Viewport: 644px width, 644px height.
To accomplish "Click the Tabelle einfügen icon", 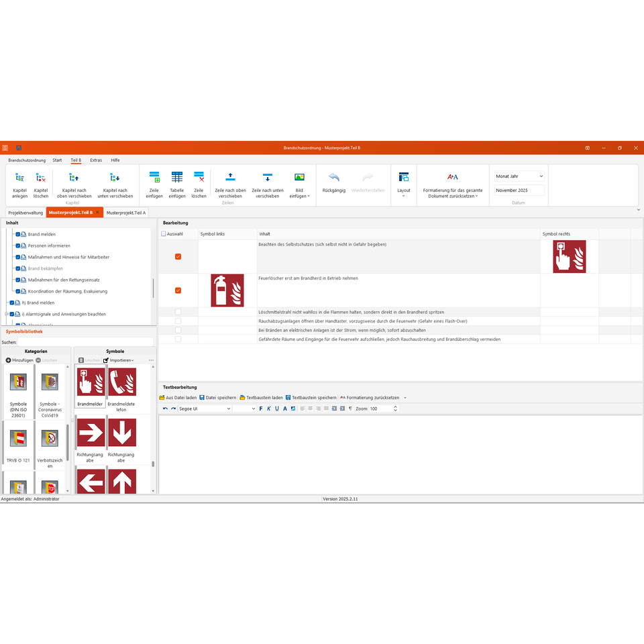I will [177, 178].
